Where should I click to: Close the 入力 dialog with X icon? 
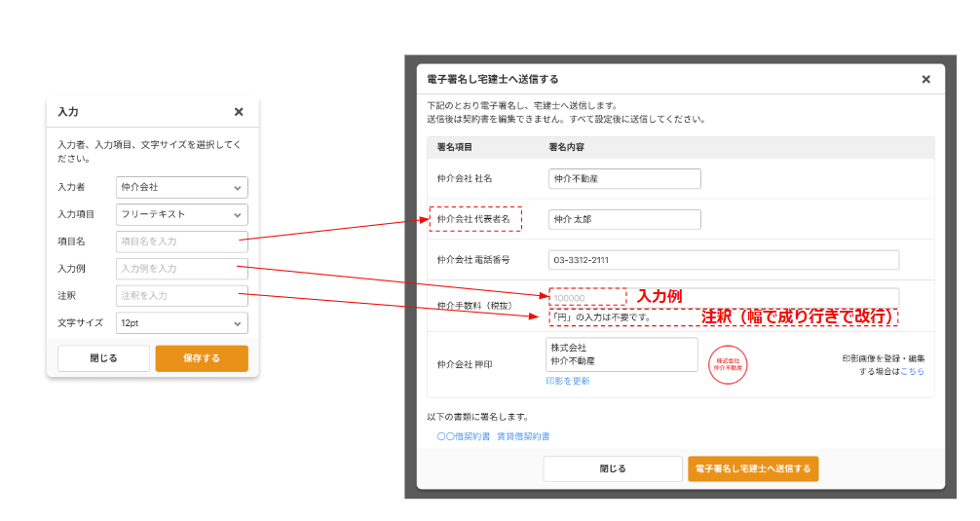tap(239, 112)
